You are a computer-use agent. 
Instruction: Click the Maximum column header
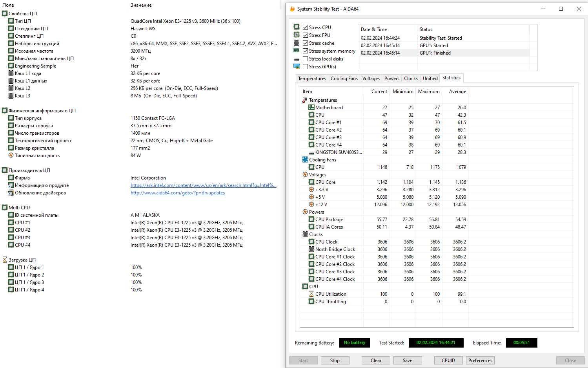click(429, 92)
